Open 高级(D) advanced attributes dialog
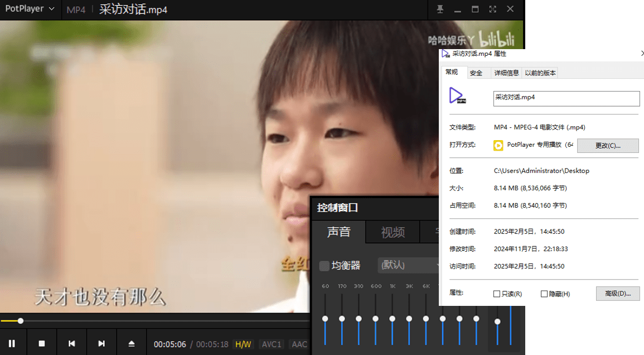 (618, 293)
